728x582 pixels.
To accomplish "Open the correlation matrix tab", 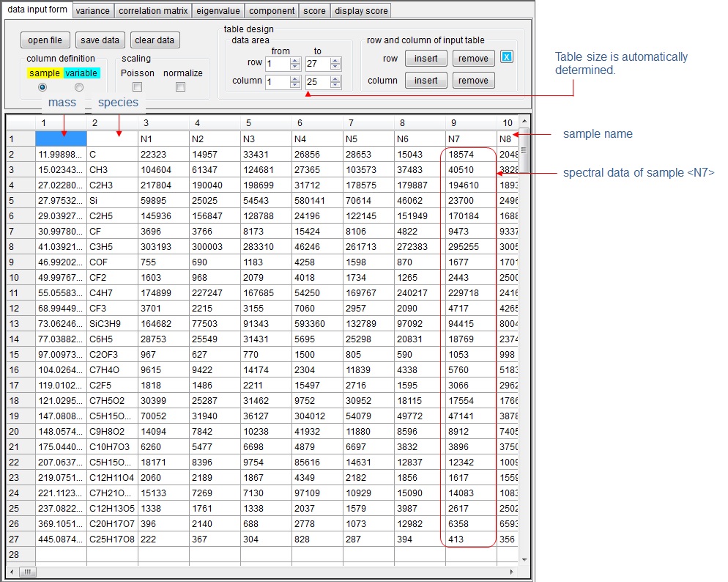I will (x=152, y=10).
